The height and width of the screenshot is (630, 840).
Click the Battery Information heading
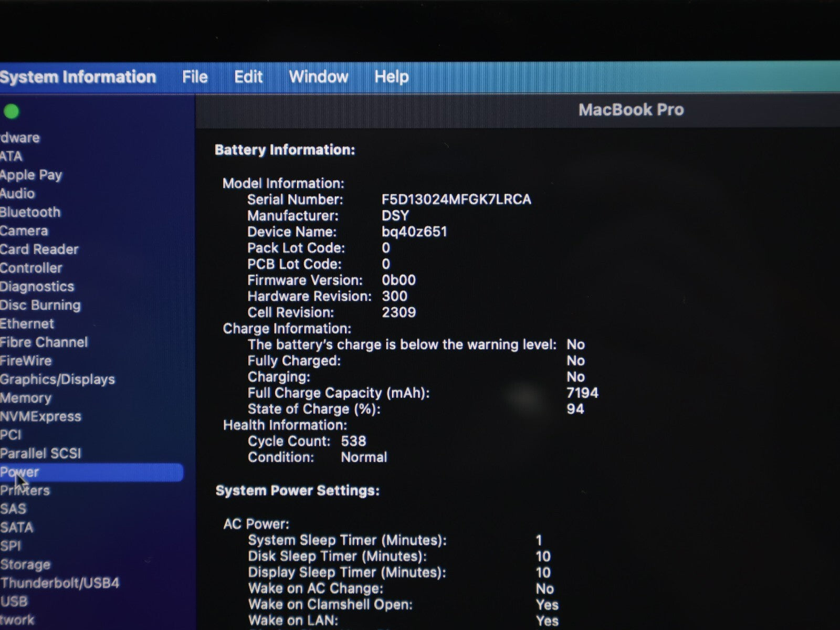pos(285,150)
